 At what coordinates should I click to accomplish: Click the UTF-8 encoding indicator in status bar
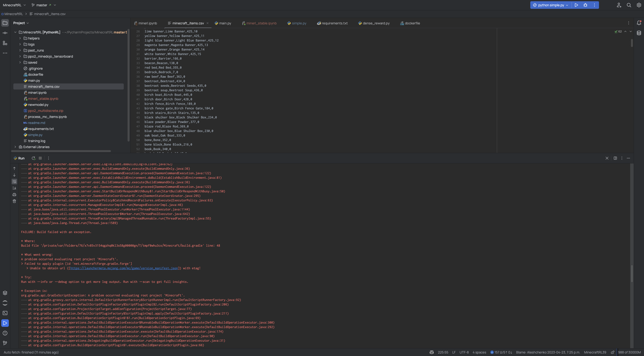coord(464,352)
